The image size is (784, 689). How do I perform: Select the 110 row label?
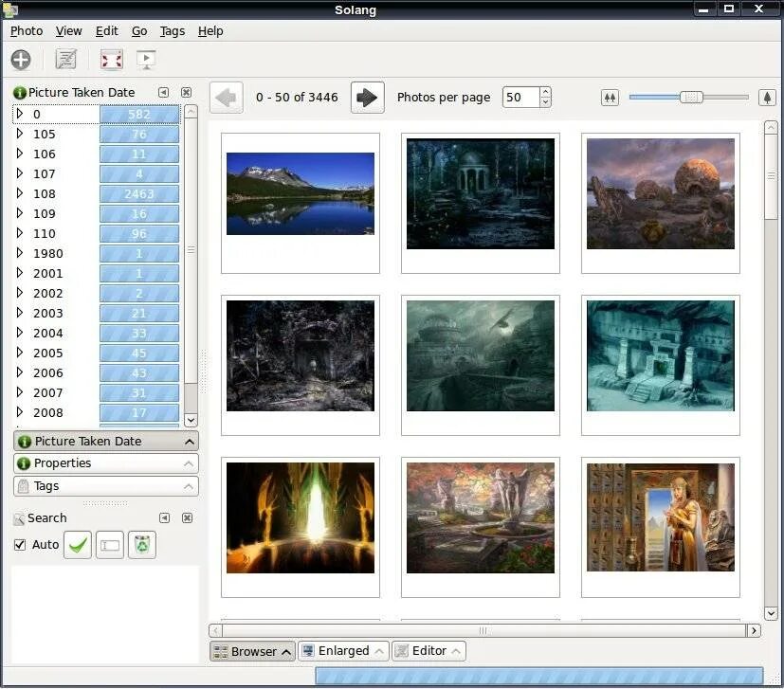pos(44,233)
